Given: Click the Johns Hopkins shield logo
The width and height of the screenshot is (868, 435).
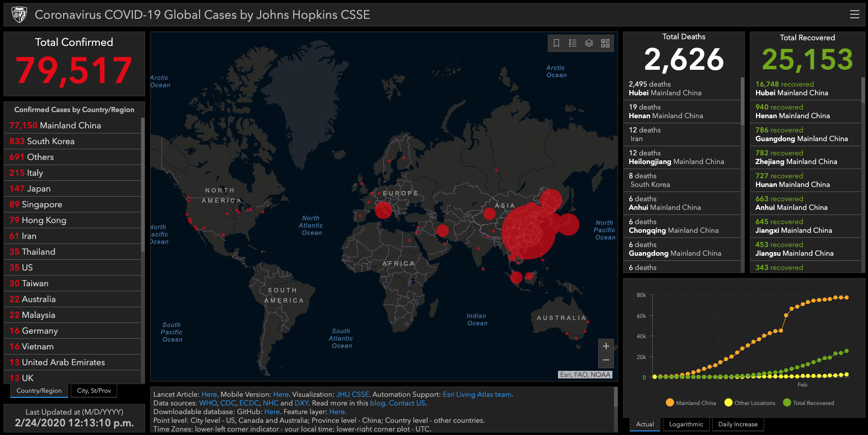Looking at the screenshot, I should (x=19, y=15).
